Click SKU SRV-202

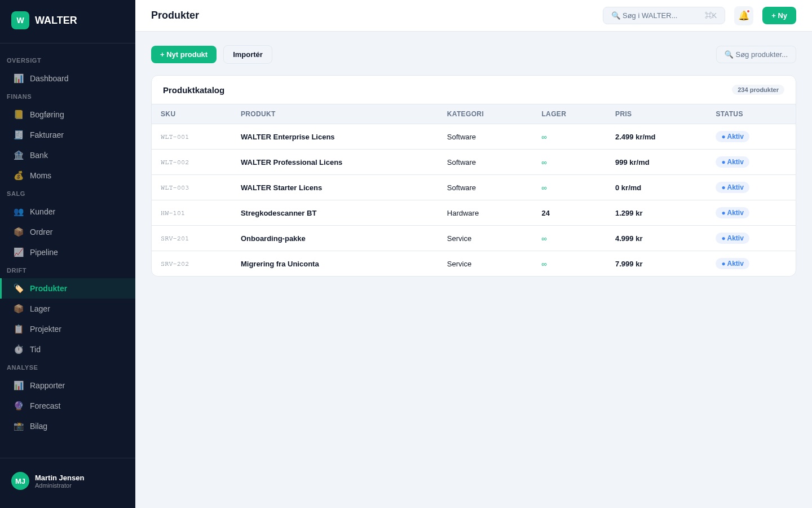(x=175, y=264)
